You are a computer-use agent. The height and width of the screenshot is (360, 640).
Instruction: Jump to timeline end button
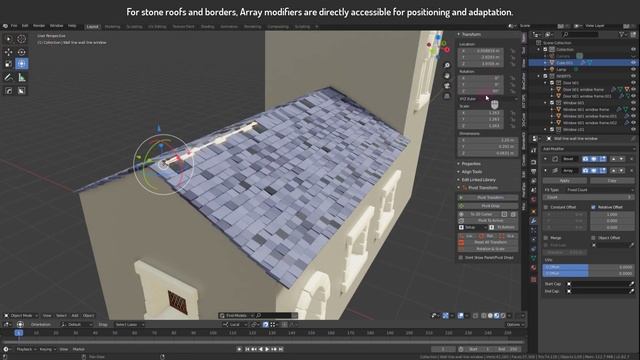(x=281, y=349)
